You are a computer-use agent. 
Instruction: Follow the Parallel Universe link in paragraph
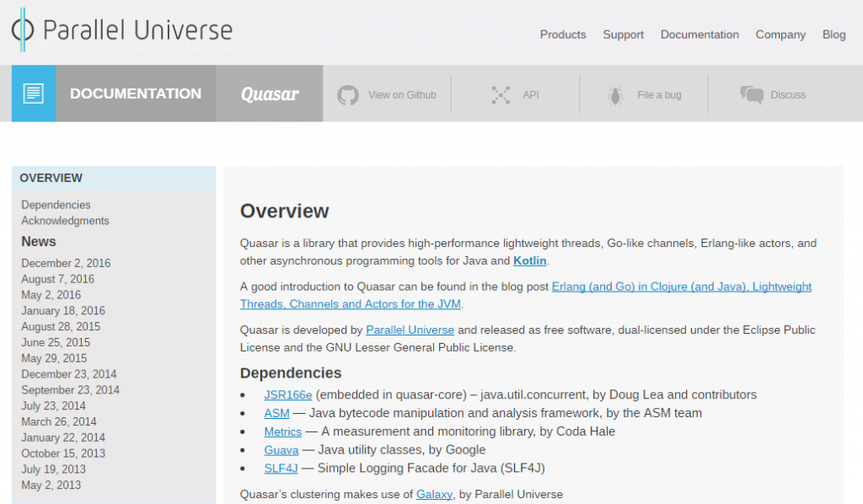click(x=410, y=330)
